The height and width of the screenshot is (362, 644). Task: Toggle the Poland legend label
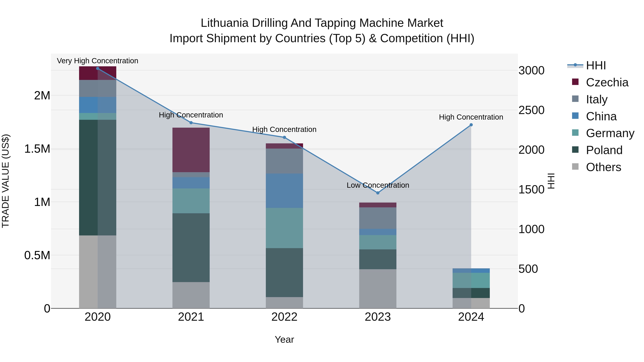click(604, 150)
